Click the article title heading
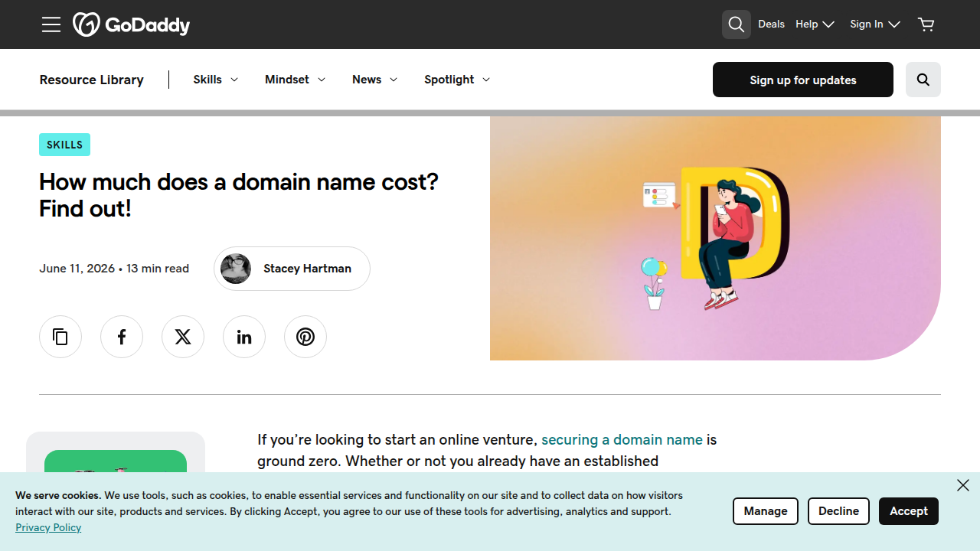This screenshot has width=980, height=551. pos(239,195)
